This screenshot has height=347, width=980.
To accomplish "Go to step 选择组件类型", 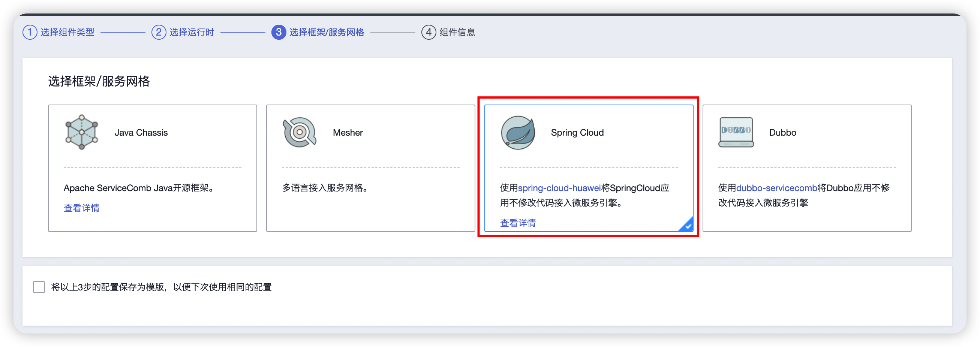I will [x=67, y=32].
